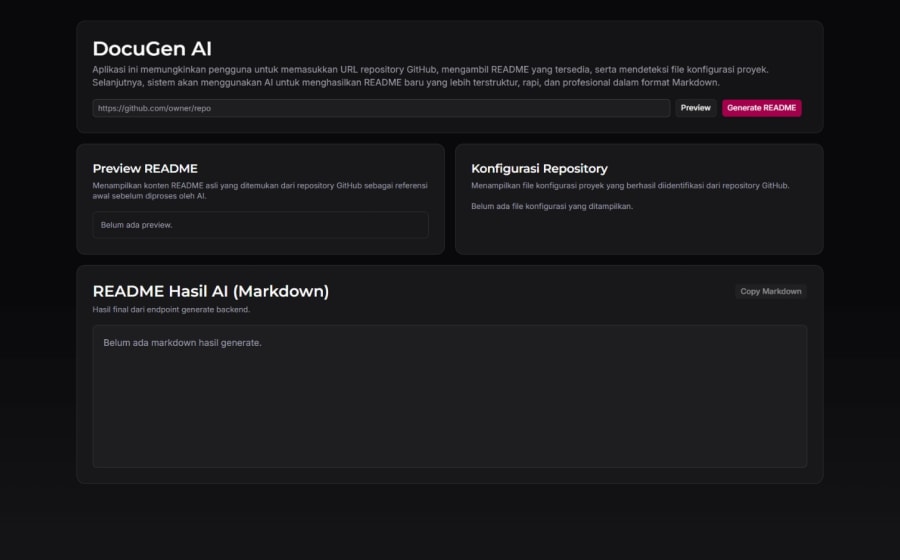This screenshot has width=900, height=560.
Task: Click the Copy Markdown button
Action: click(771, 291)
